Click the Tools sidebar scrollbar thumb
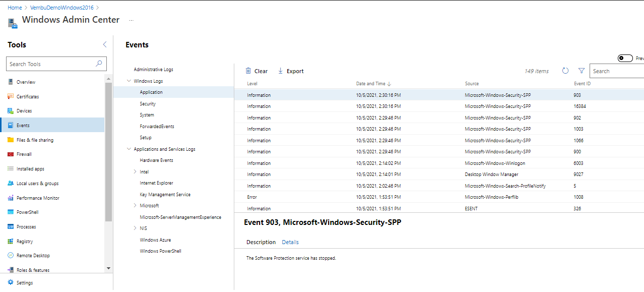Viewport: 644px width, 292px height. [x=108, y=151]
